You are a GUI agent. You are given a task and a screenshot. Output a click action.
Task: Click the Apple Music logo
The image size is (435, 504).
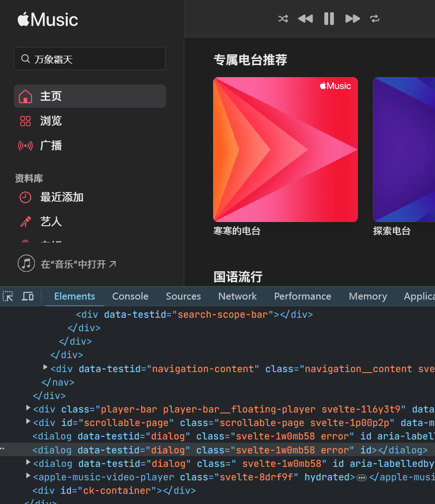tap(47, 20)
